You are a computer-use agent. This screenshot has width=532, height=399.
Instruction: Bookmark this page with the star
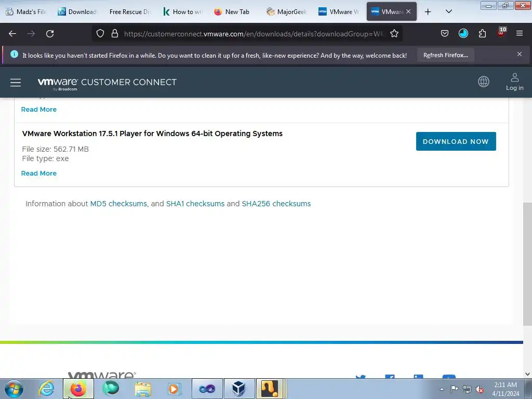point(394,34)
